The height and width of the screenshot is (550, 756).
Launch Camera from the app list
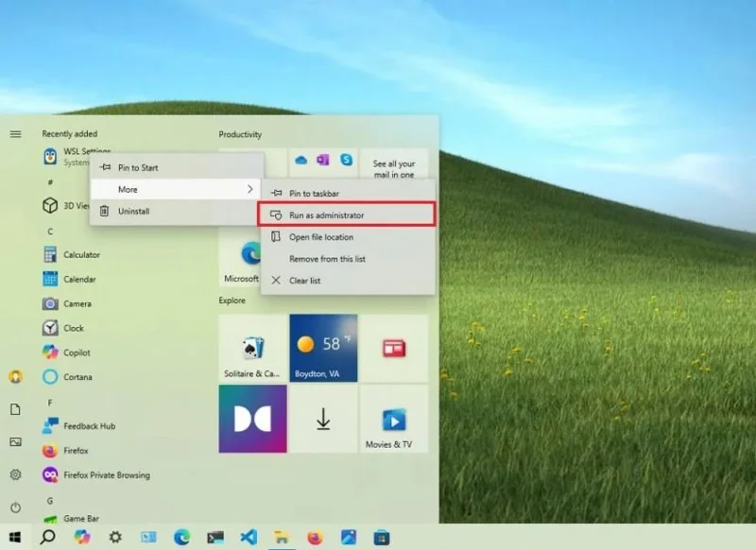point(67,303)
